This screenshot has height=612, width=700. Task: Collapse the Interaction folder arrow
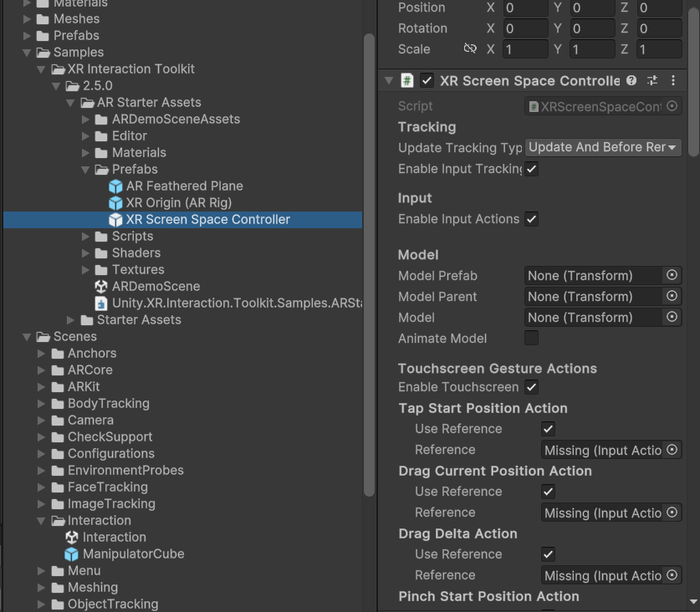(x=41, y=521)
